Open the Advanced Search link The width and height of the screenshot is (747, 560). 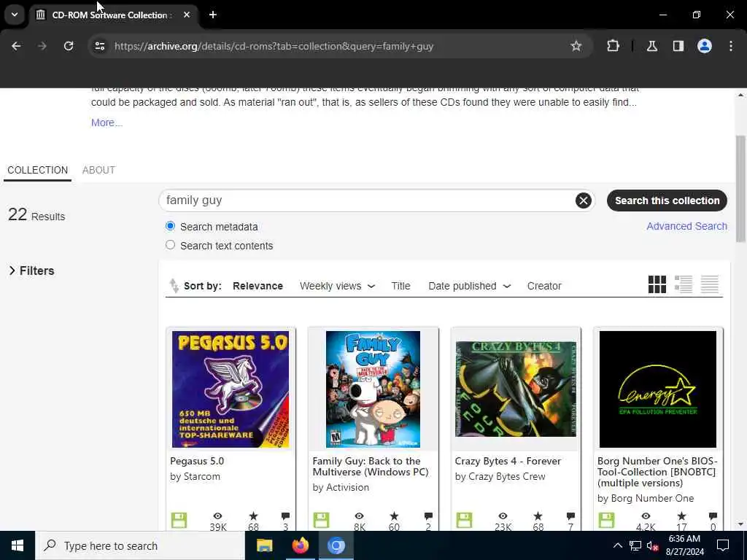(686, 226)
